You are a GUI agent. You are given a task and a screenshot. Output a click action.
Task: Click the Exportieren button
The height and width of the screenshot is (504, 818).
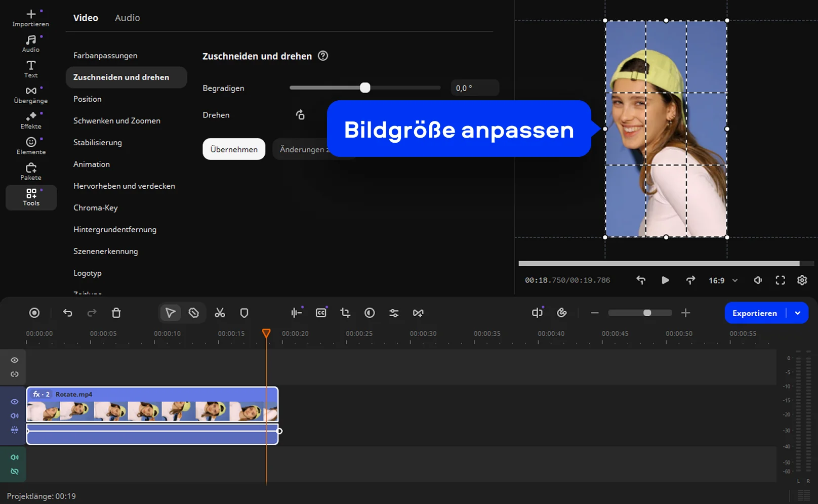(x=754, y=313)
